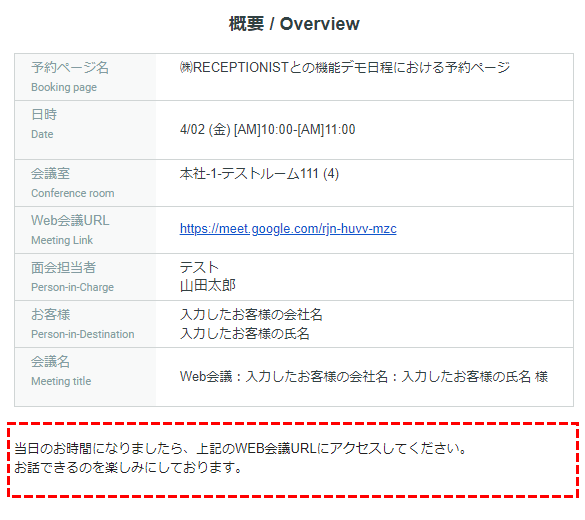
Task: Select the Web会議URL Meeting Link label
Action: [x=70, y=230]
